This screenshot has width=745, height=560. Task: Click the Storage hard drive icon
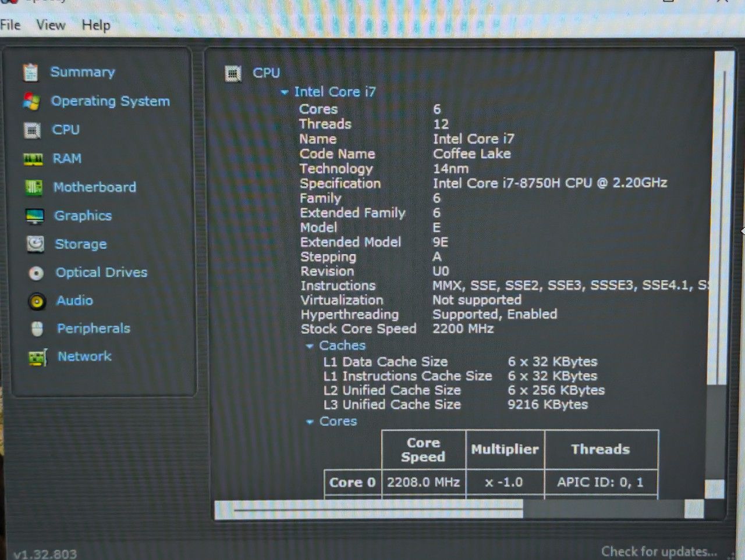[x=36, y=244]
